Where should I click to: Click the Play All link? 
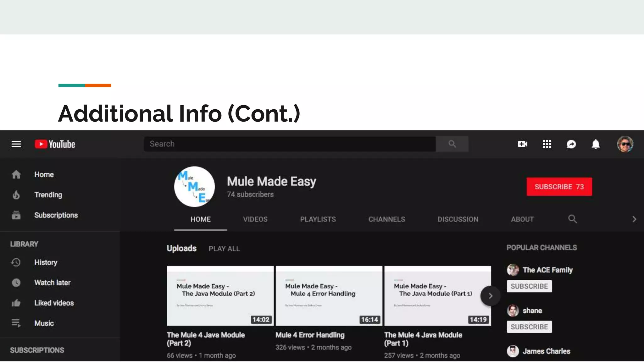(224, 249)
